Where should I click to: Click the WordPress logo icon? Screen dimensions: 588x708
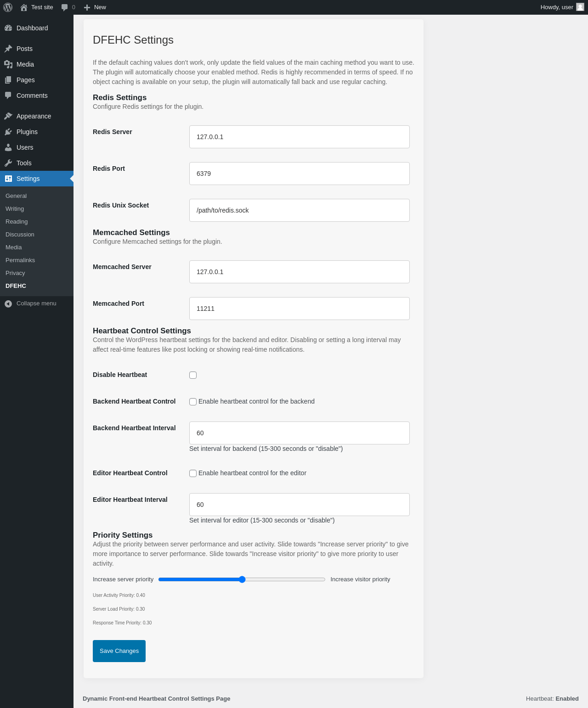click(x=8, y=7)
